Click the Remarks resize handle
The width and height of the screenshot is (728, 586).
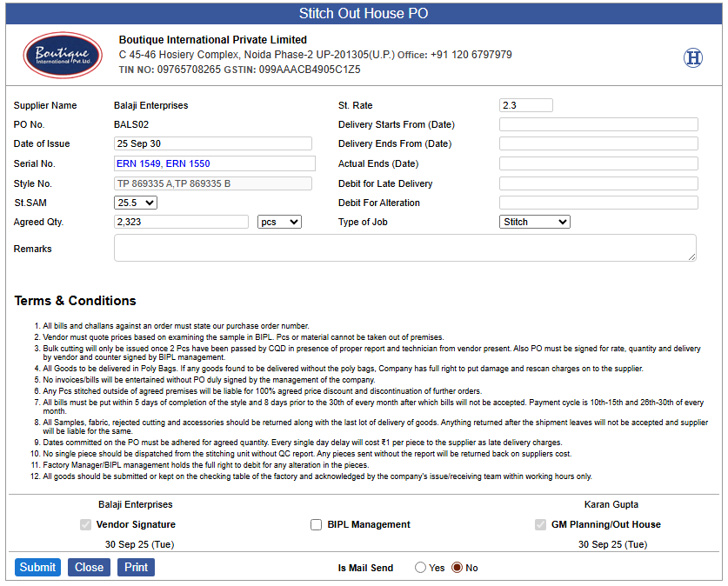pyautogui.click(x=691, y=257)
